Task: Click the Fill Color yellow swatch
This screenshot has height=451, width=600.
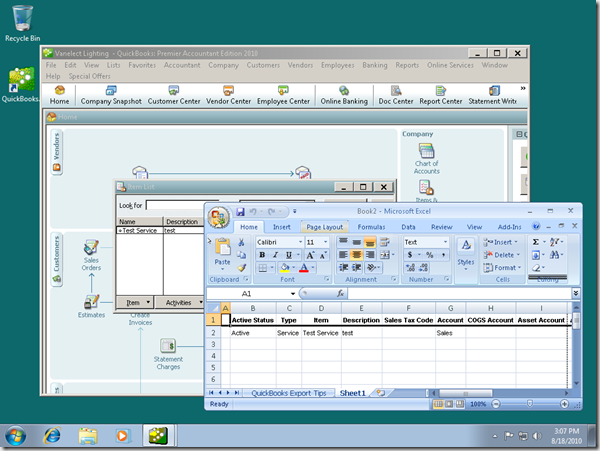Action: point(285,268)
